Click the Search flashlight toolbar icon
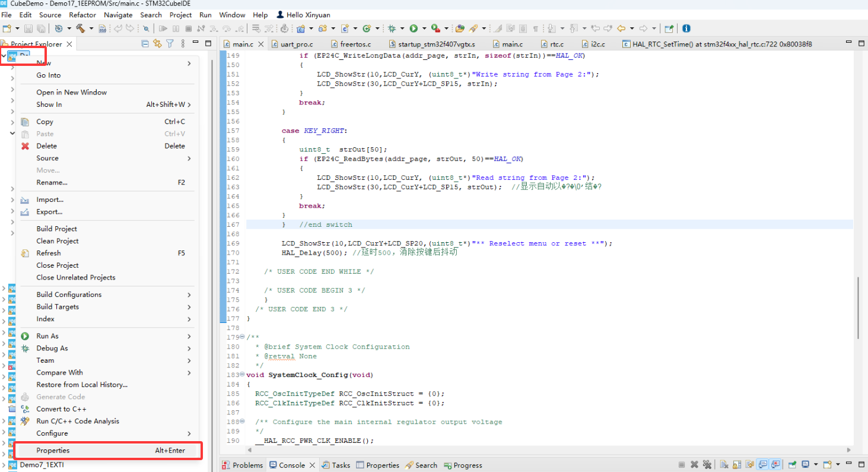 [473, 28]
